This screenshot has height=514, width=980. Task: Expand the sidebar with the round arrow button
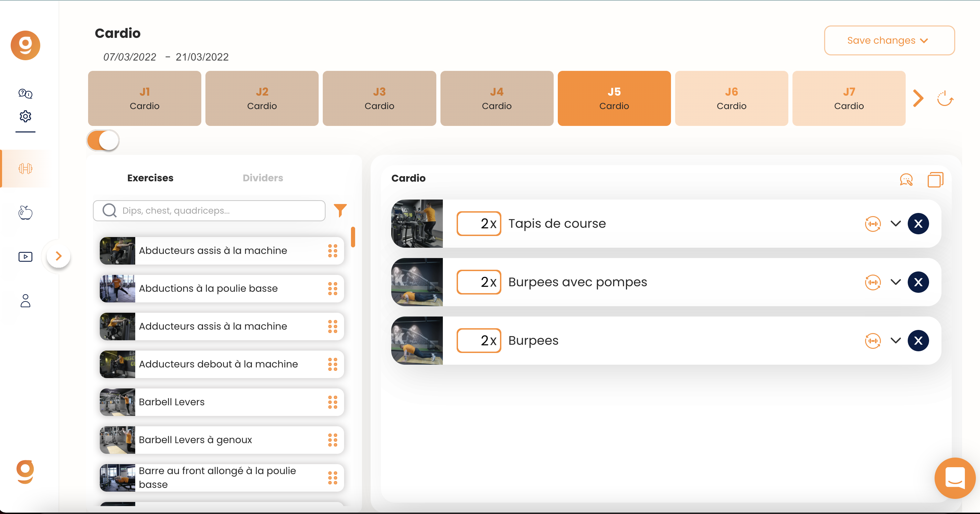click(58, 256)
